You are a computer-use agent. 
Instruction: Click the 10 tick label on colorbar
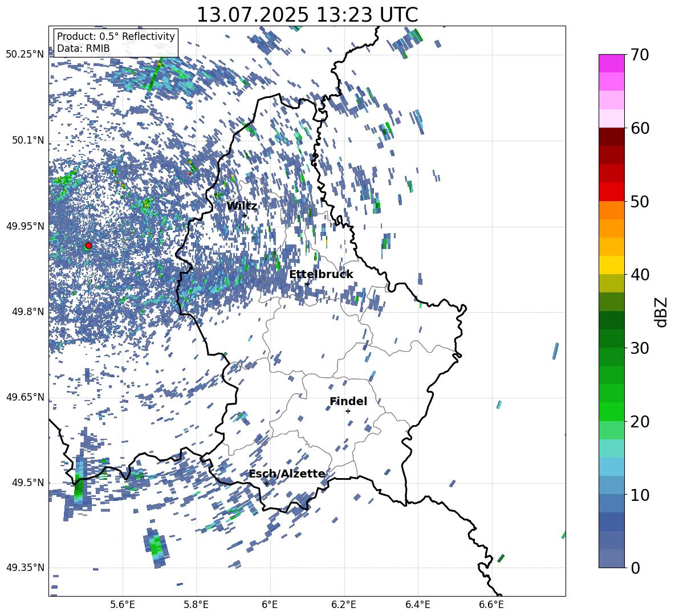(x=640, y=495)
